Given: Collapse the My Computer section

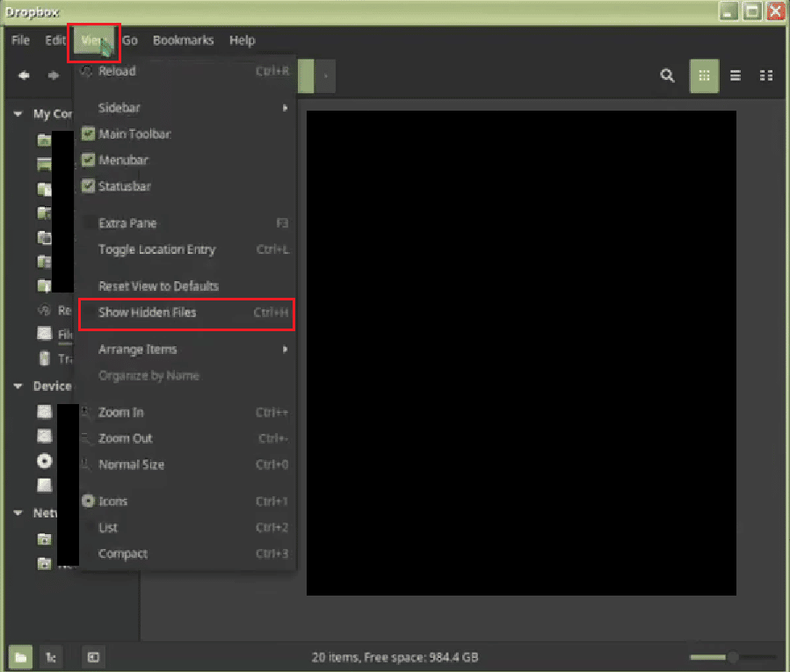Looking at the screenshot, I should [x=18, y=114].
